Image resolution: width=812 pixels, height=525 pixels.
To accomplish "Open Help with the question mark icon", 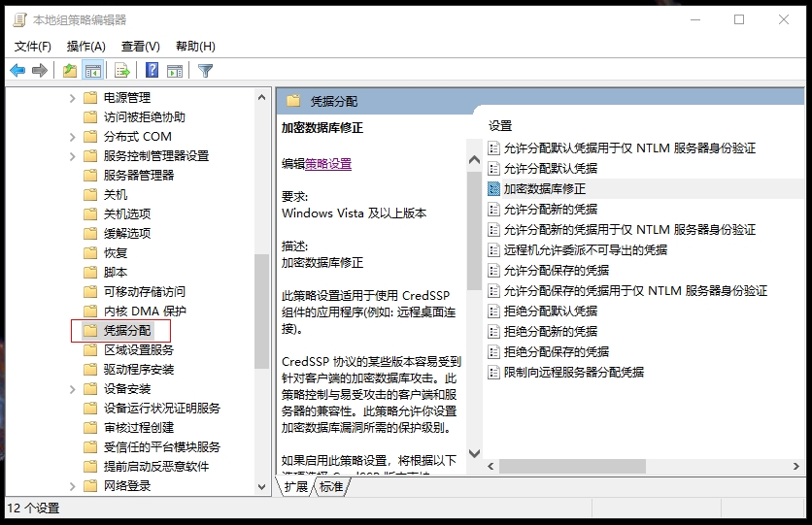I will 152,70.
